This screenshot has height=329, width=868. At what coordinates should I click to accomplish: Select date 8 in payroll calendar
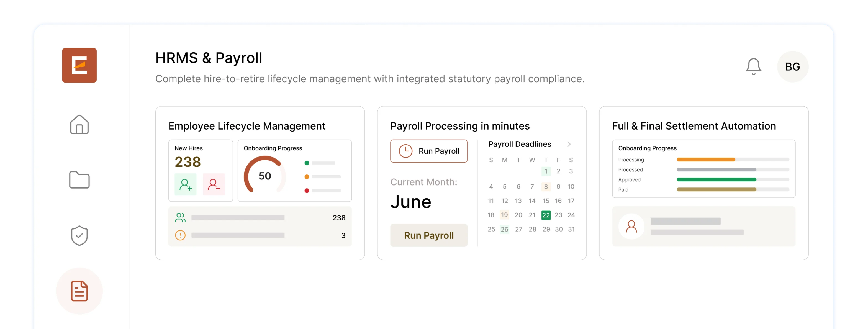click(546, 186)
